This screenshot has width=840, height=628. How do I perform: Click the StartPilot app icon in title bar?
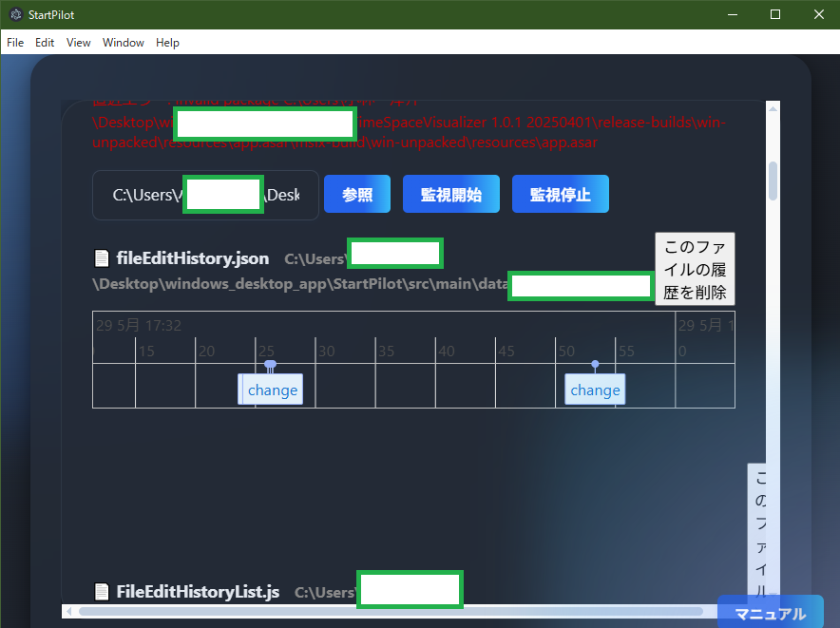15,14
